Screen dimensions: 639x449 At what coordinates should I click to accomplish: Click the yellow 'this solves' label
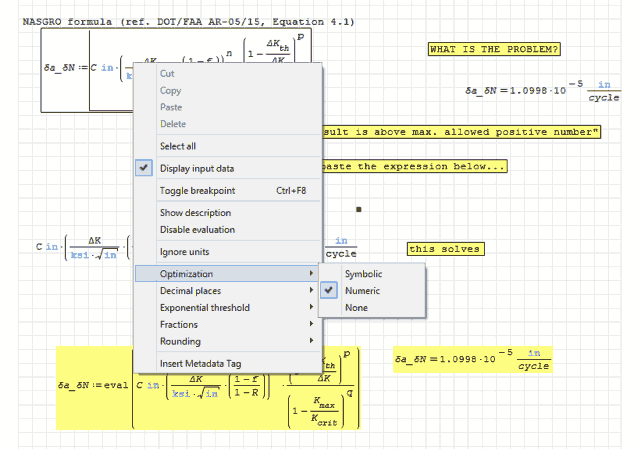tap(444, 249)
